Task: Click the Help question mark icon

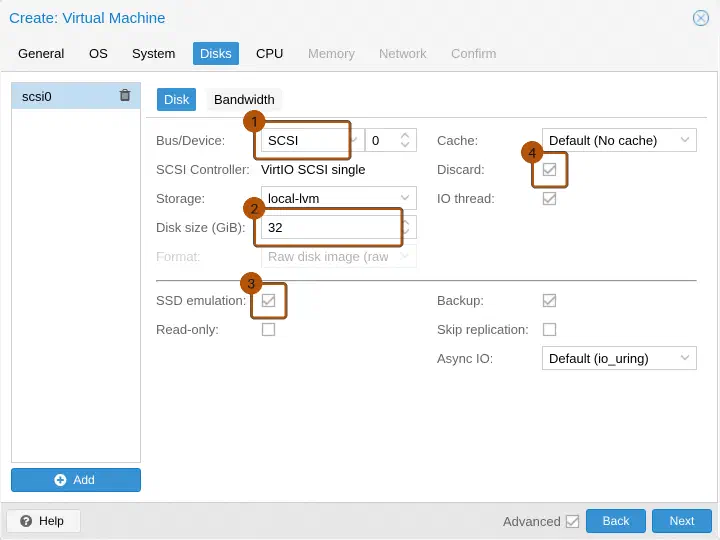Action: [26, 521]
